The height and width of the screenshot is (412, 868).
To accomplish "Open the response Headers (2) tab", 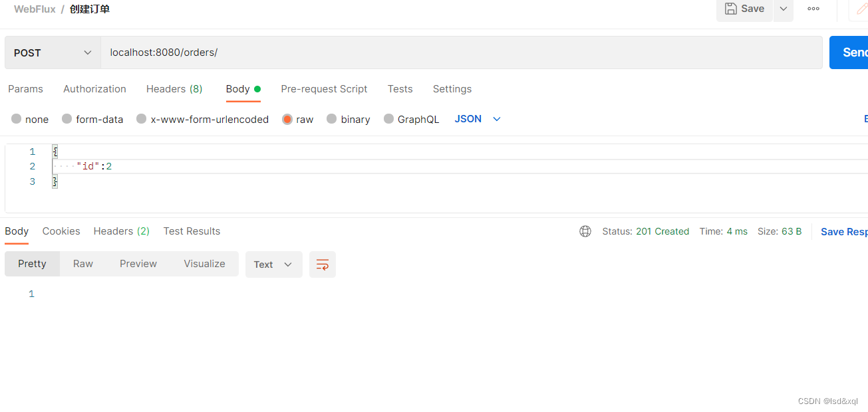I will pos(122,231).
